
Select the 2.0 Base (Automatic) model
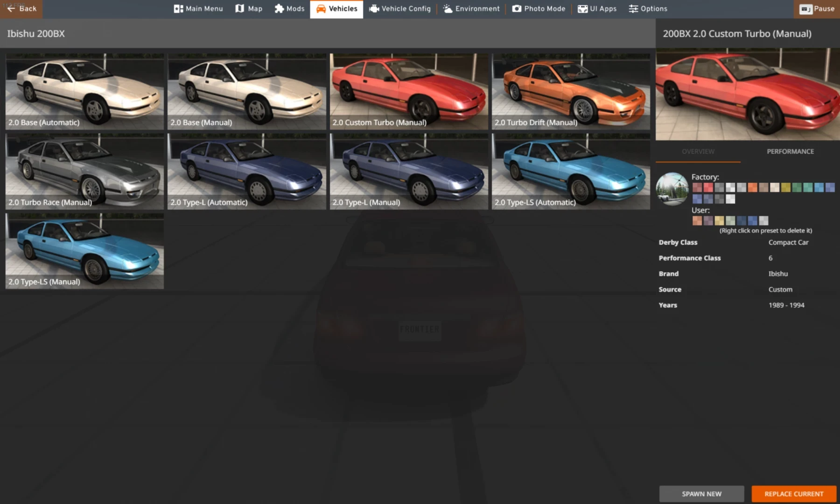point(84,91)
